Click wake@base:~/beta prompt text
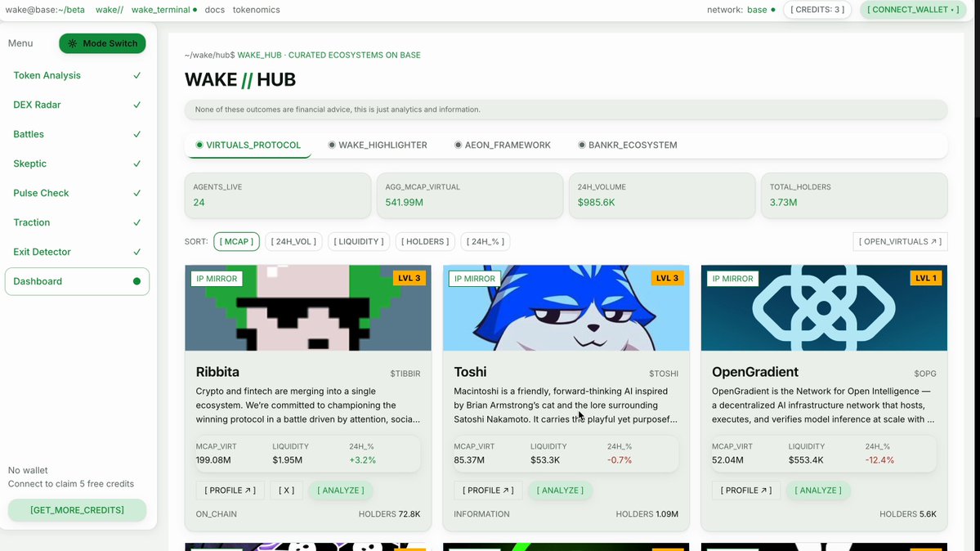The width and height of the screenshot is (980, 551). point(45,9)
